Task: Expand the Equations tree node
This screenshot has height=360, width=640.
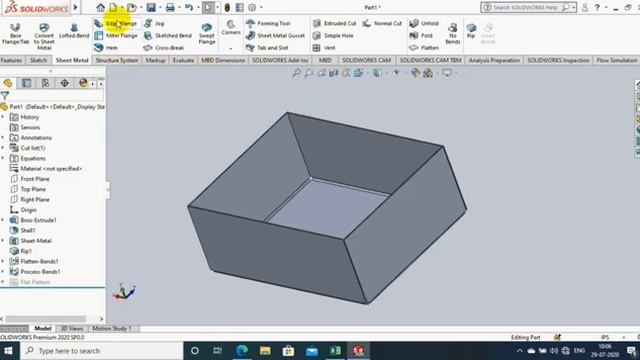Action: [3, 158]
